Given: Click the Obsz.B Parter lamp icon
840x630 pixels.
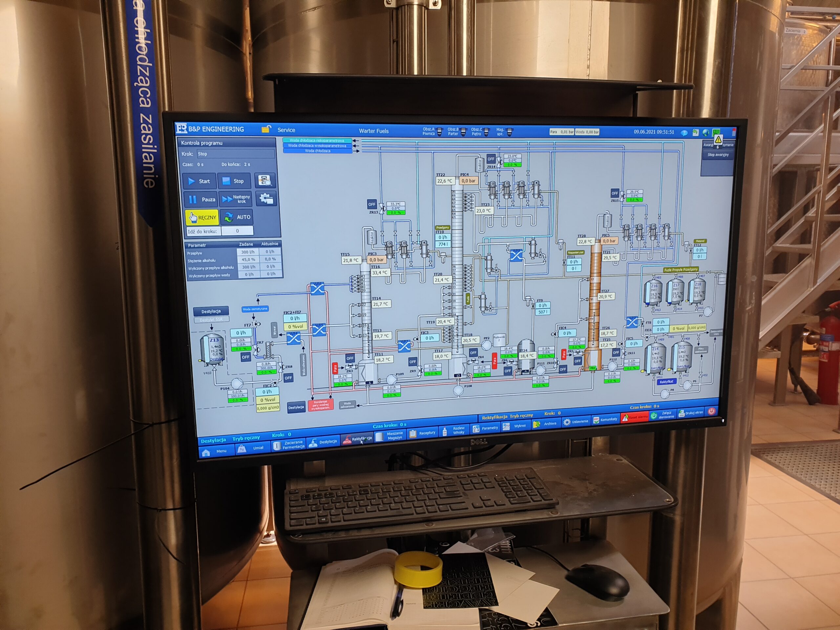Looking at the screenshot, I should pyautogui.click(x=464, y=132).
